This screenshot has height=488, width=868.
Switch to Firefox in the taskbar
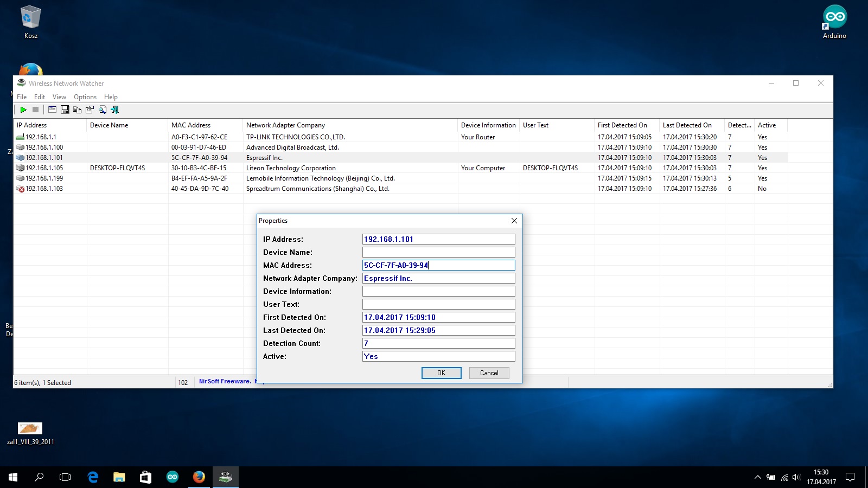(x=199, y=477)
